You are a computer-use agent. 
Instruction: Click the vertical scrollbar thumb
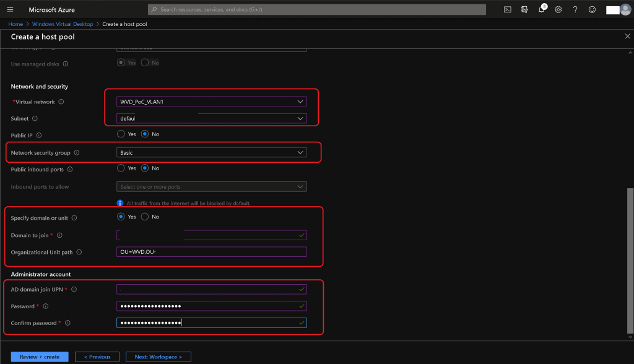(x=630, y=261)
